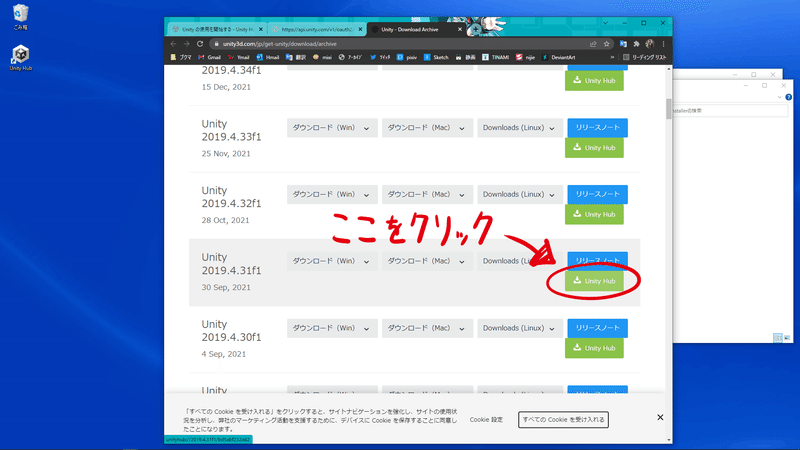Open リリースノート for Unity 2019.4.30f1
Screen dimensions: 800x450
point(597,328)
